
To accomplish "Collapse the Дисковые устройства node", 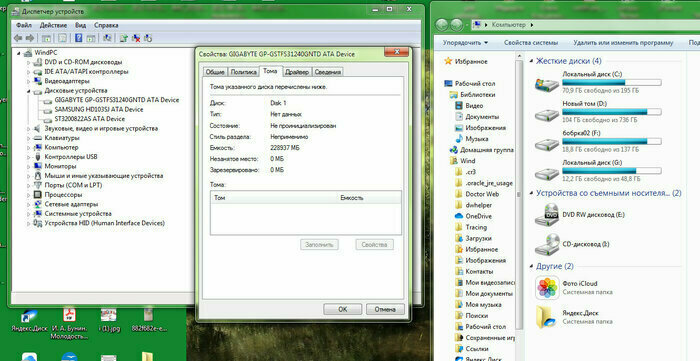I will 29,91.
